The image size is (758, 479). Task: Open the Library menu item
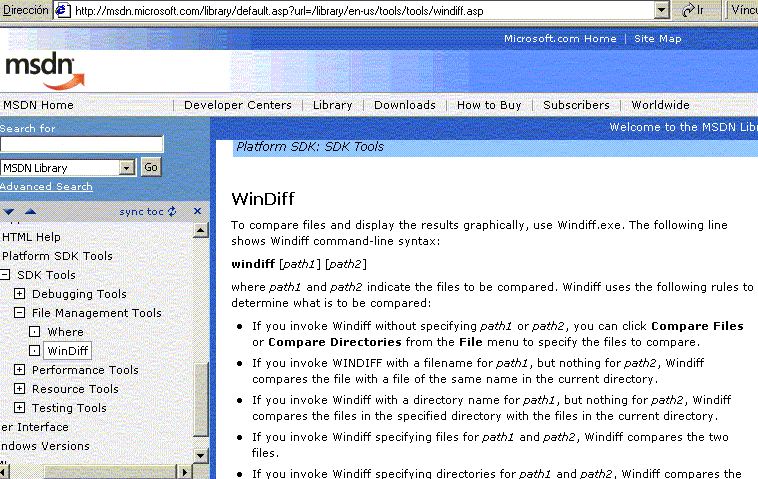pos(333,105)
